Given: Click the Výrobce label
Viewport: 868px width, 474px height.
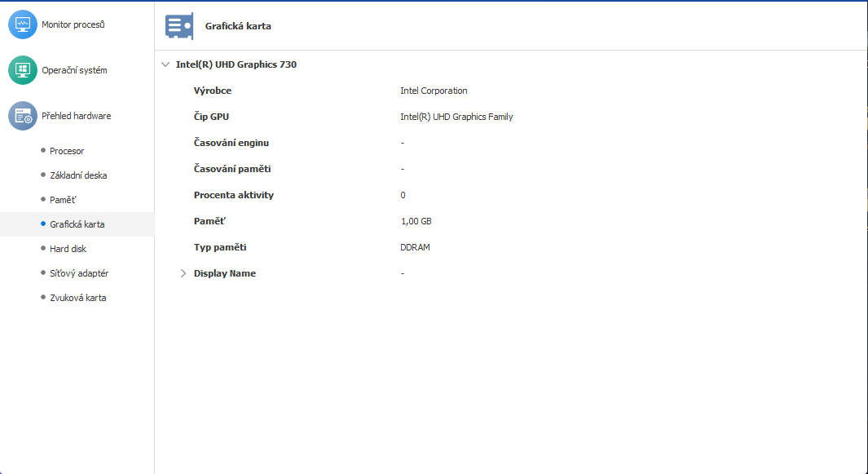Looking at the screenshot, I should [x=213, y=91].
